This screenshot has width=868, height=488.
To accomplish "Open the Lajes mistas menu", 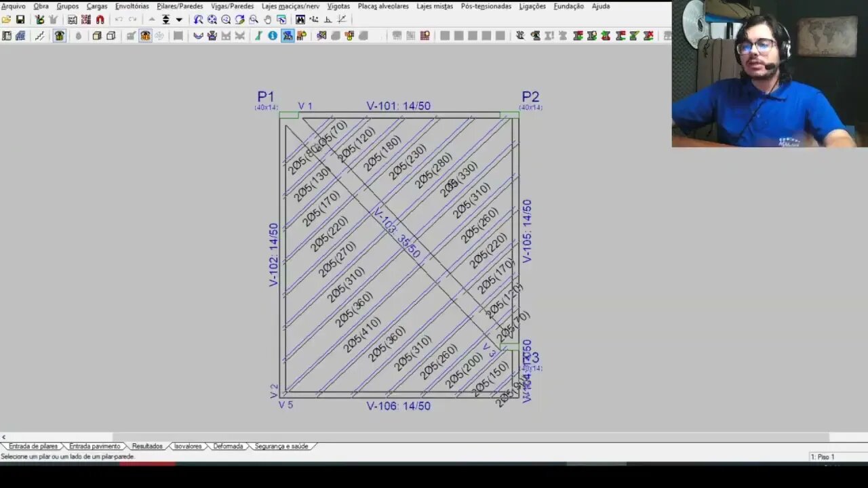I will click(x=435, y=6).
